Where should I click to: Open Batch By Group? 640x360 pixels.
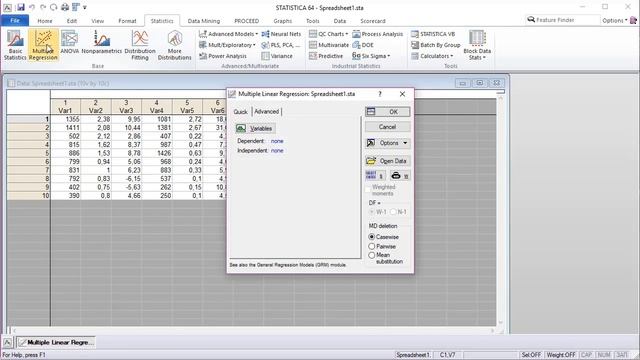[436, 45]
